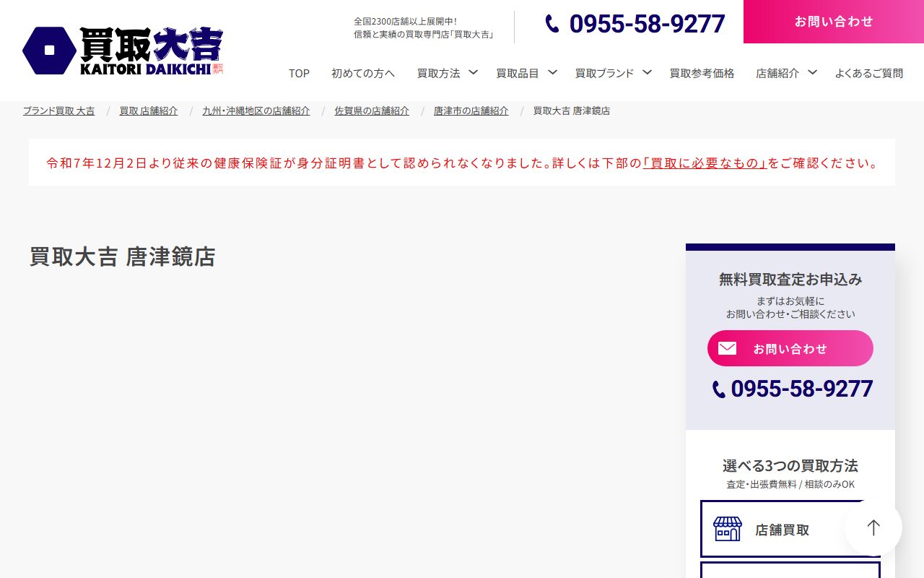Follow the 買取 店舗紹介 breadcrumb link
The height and width of the screenshot is (578, 924).
149,111
